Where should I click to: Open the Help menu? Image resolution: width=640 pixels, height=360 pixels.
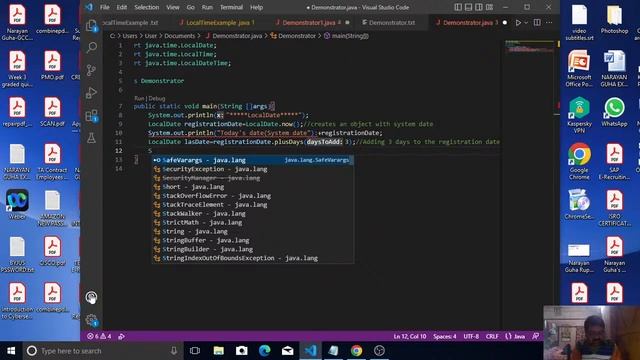256,7
